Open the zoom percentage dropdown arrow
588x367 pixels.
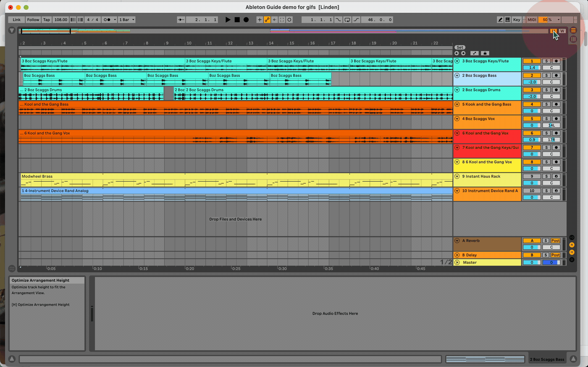click(558, 20)
